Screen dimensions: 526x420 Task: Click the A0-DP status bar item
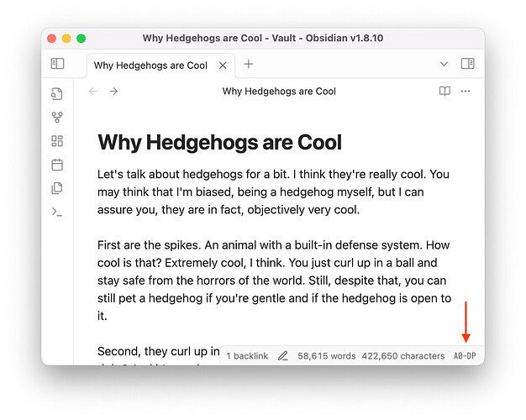(465, 356)
